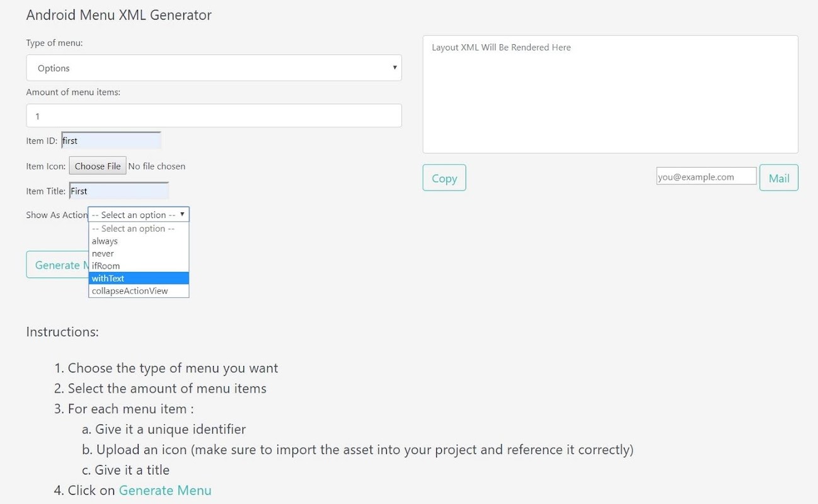
Task: Click 'Choose the type of menu you want'
Action: (x=173, y=368)
